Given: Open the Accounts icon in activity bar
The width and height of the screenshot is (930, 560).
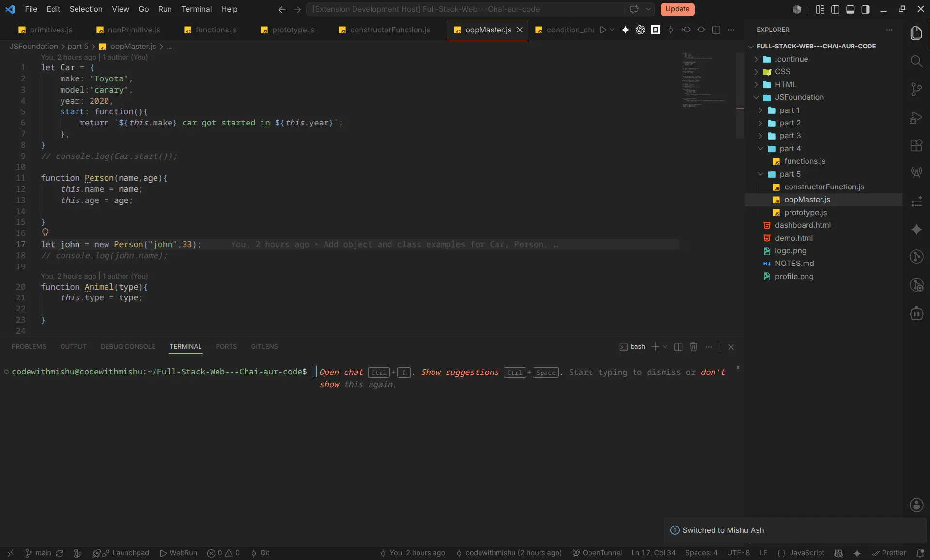Looking at the screenshot, I should coord(916,505).
